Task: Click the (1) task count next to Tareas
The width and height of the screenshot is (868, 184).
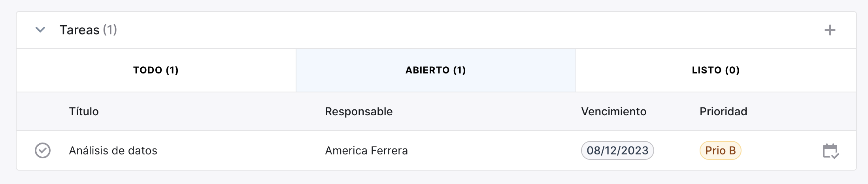Action: coord(110,30)
